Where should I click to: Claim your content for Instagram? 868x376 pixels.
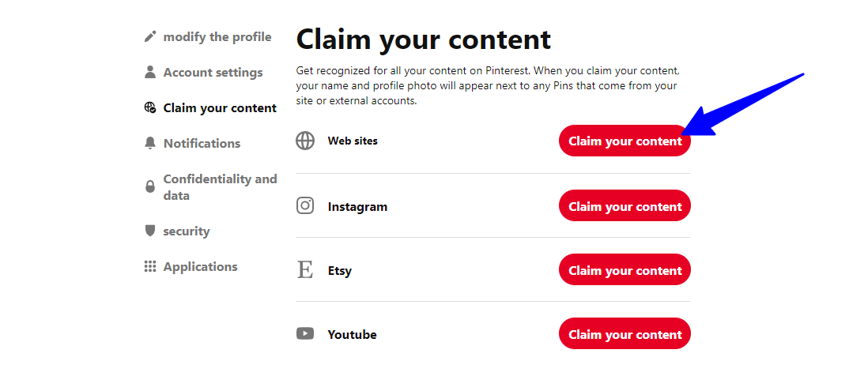[x=625, y=205]
